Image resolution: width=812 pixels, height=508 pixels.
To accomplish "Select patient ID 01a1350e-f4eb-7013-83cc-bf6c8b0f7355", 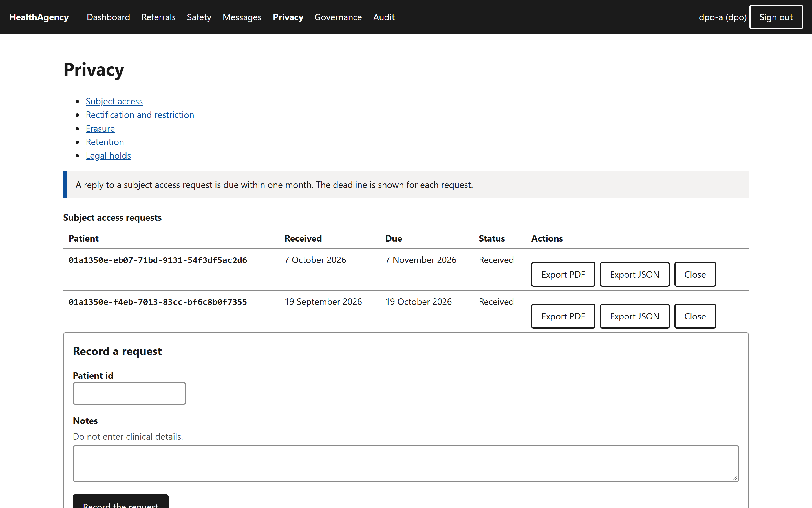I will tap(158, 302).
